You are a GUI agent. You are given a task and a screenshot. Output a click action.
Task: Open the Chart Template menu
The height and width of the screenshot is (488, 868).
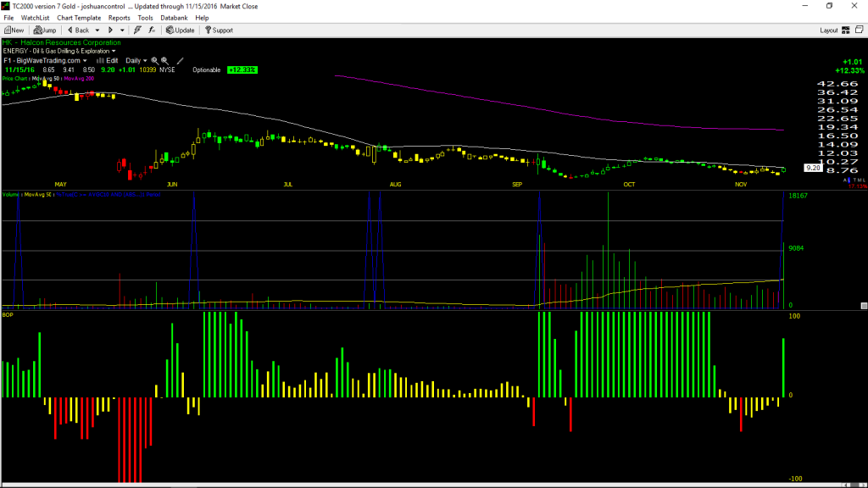(79, 18)
